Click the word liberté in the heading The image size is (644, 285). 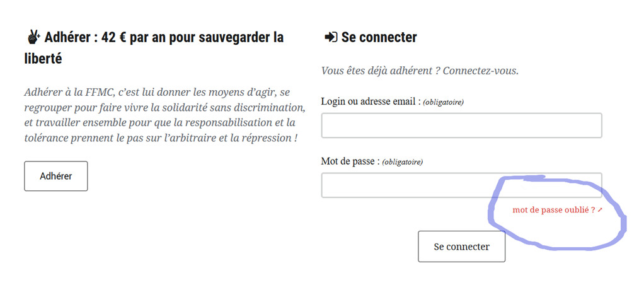(x=43, y=58)
